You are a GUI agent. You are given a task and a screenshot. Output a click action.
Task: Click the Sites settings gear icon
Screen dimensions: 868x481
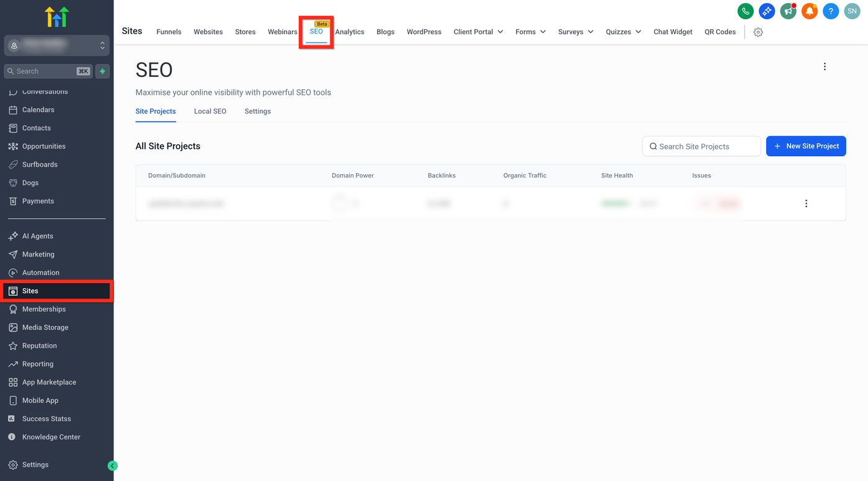(x=758, y=32)
